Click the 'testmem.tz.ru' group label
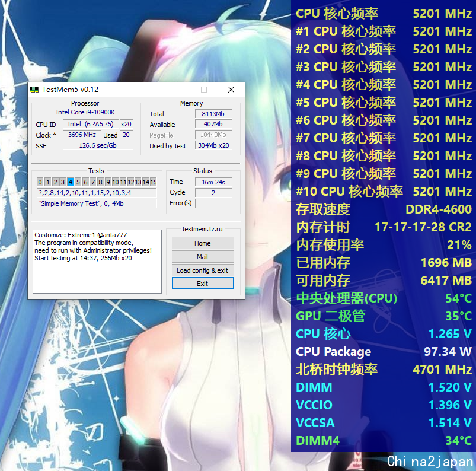This screenshot has width=476, height=471. click(203, 229)
